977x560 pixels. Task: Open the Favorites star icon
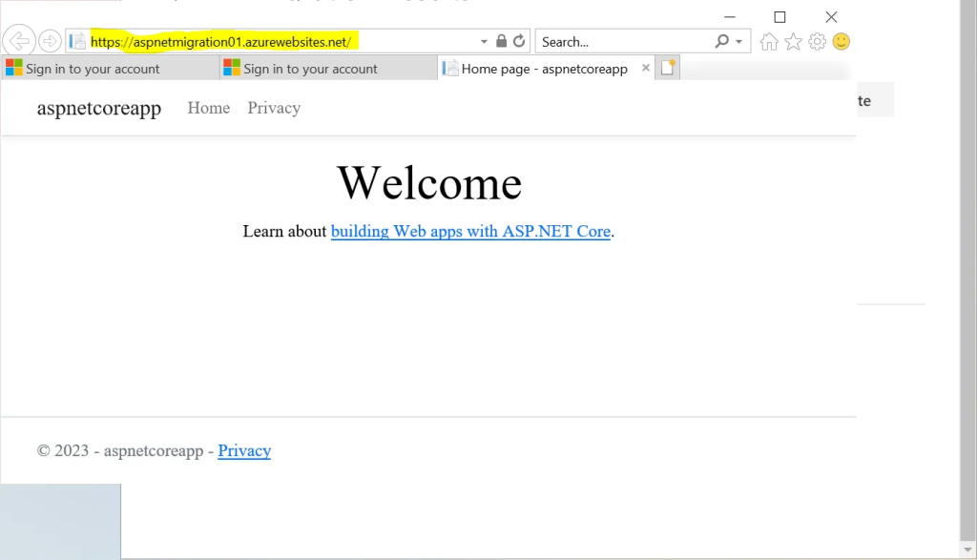pos(793,41)
